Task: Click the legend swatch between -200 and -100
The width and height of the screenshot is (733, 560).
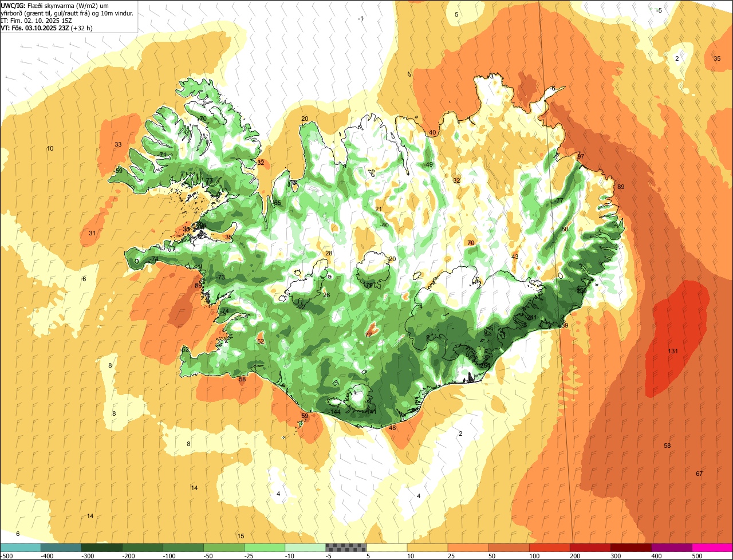Action: click(142, 547)
